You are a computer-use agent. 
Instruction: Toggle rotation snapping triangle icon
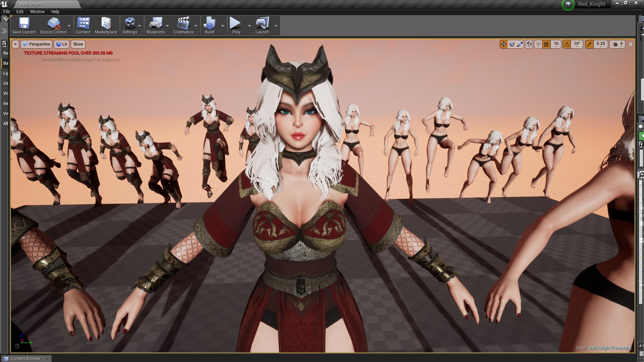coord(567,44)
